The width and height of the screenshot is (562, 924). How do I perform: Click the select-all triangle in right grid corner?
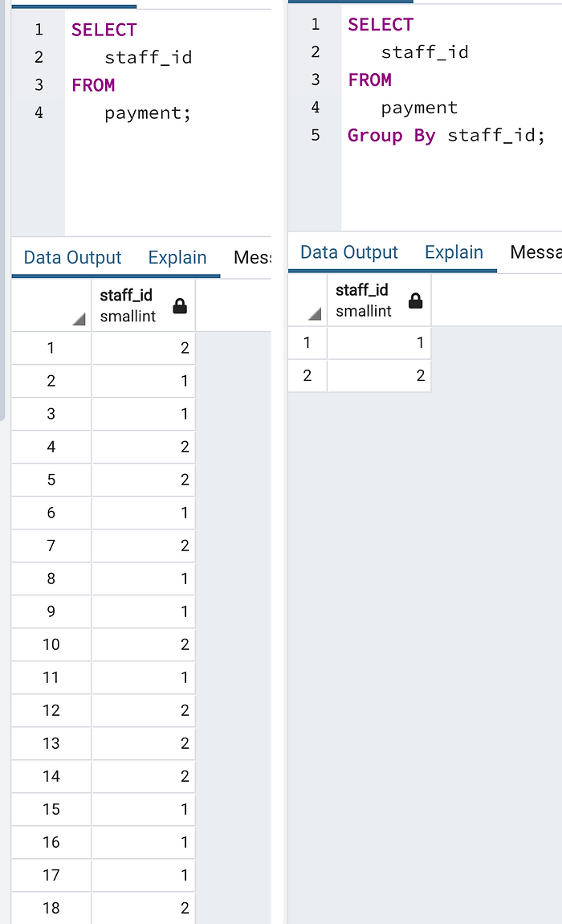pos(315,314)
